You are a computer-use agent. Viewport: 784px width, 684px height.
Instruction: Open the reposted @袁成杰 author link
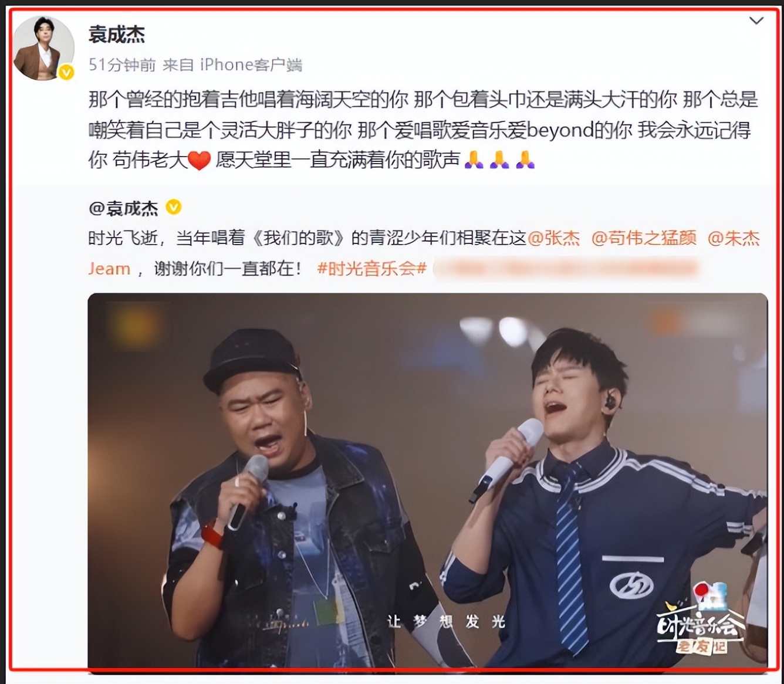(x=123, y=208)
